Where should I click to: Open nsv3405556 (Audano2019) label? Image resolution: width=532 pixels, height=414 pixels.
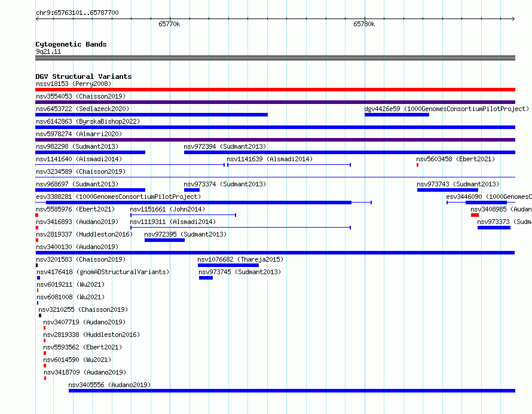109,385
